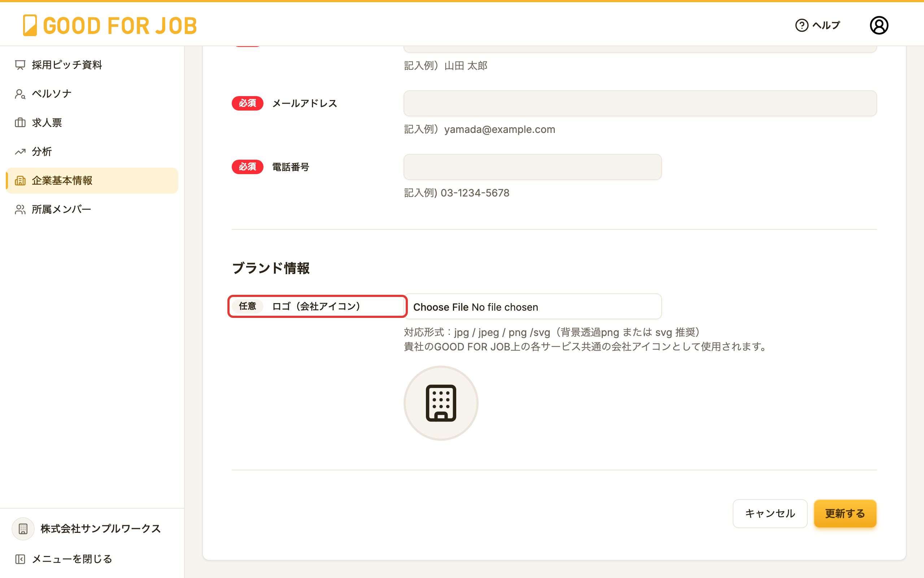
Task: Go to ペルソナ in the sidebar
Action: click(x=92, y=94)
